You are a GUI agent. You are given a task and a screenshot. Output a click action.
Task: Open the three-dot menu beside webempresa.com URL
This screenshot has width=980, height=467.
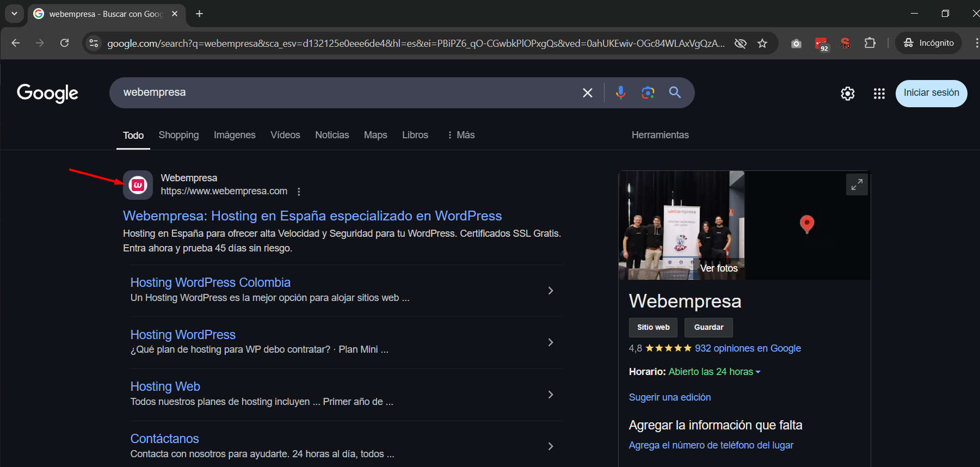299,192
